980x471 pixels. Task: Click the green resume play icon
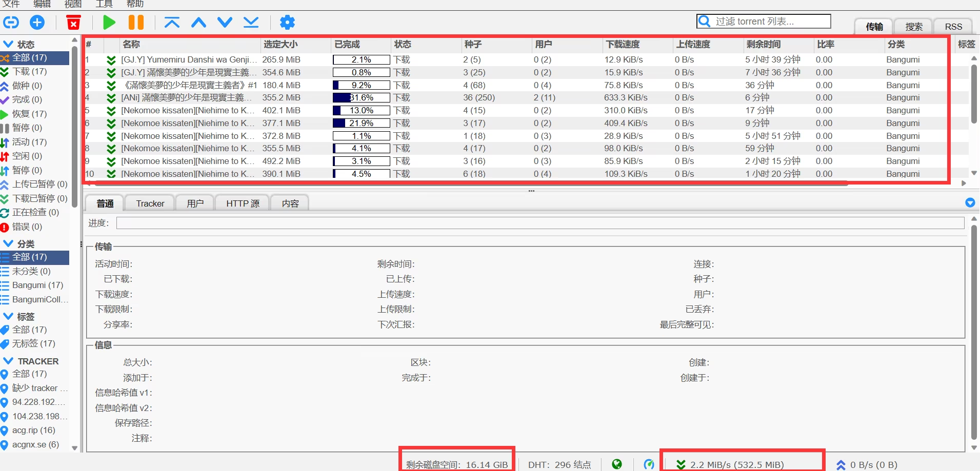(109, 22)
